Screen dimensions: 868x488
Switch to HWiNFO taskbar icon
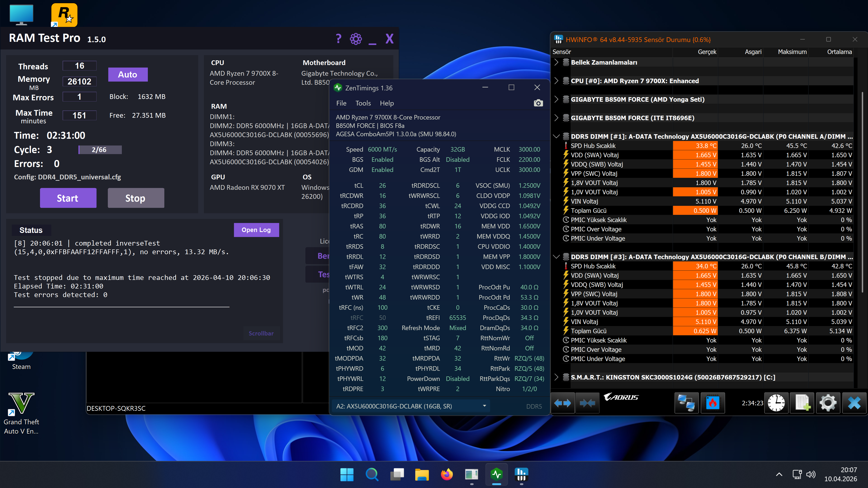pos(521,474)
